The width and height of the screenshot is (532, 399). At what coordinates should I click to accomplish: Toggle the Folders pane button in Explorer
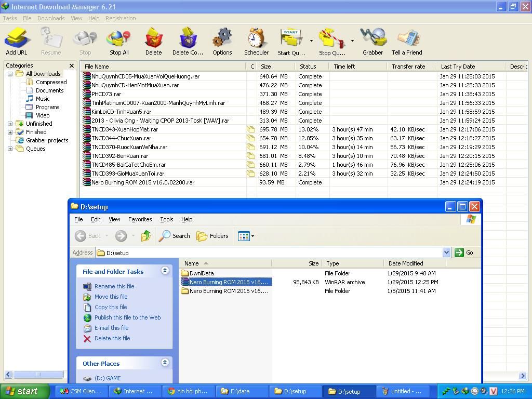click(212, 236)
